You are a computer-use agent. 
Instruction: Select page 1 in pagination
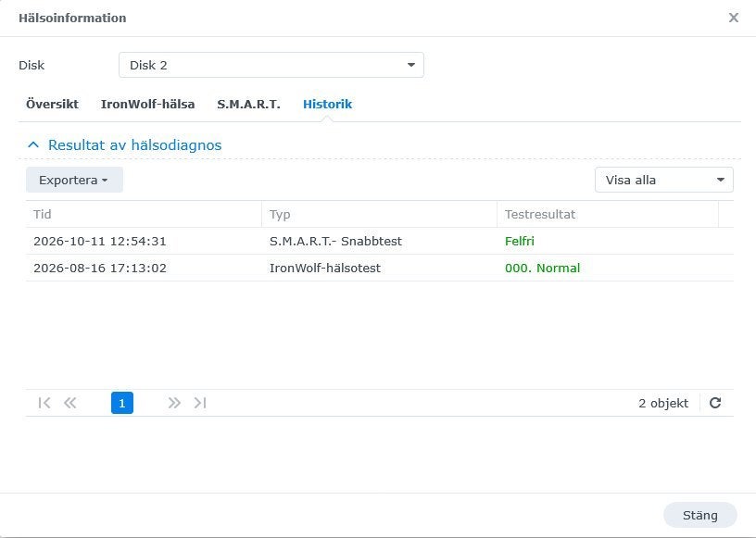(x=122, y=403)
